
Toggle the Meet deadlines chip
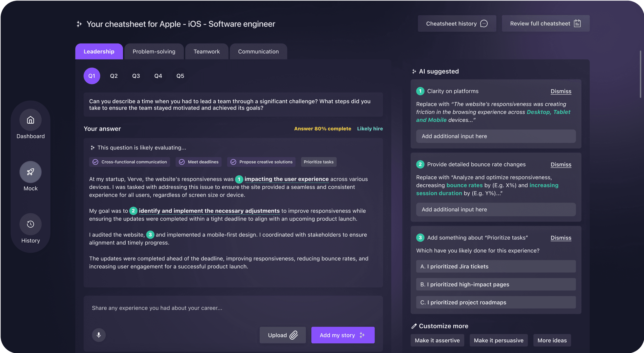199,162
